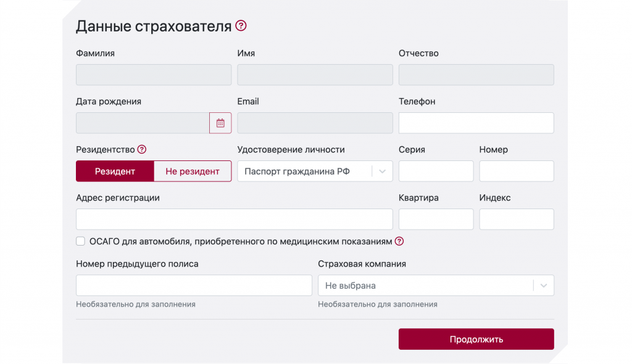Screen dimensions: 632x364
Task: Click the passport Номер field
Action: [516, 172]
